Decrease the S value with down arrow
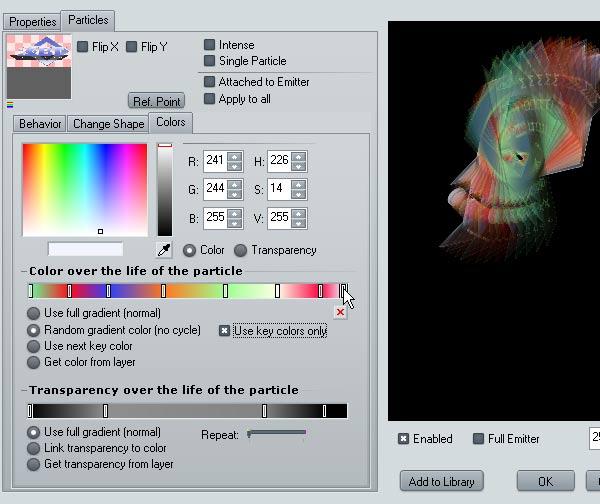The height and width of the screenshot is (504, 600). click(298, 195)
